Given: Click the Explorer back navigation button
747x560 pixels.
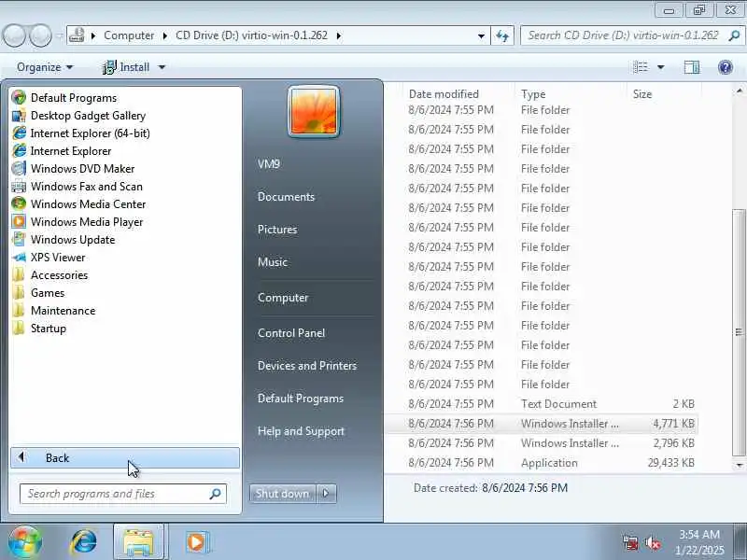Looking at the screenshot, I should [14, 35].
